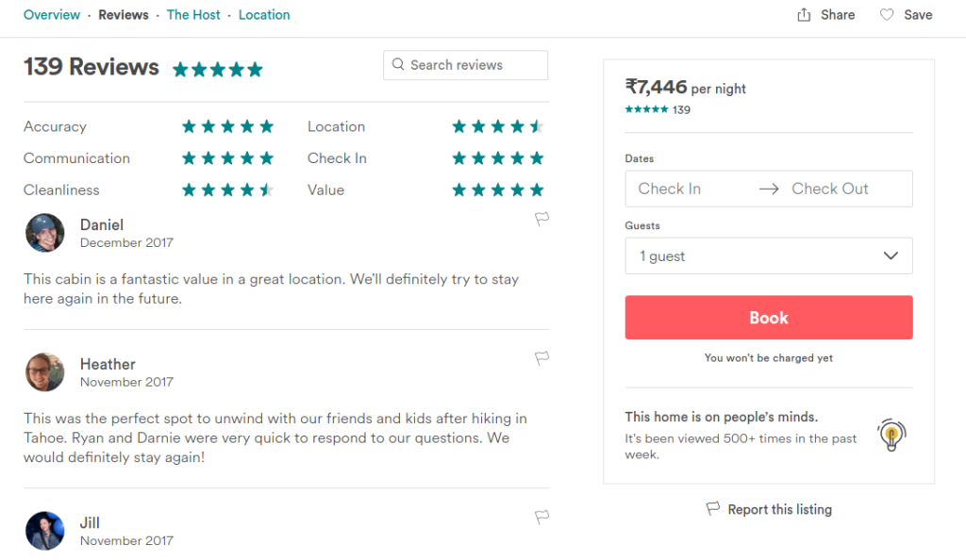The image size is (966, 560).
Task: Open Daniel's profile photo
Action: coord(45,233)
